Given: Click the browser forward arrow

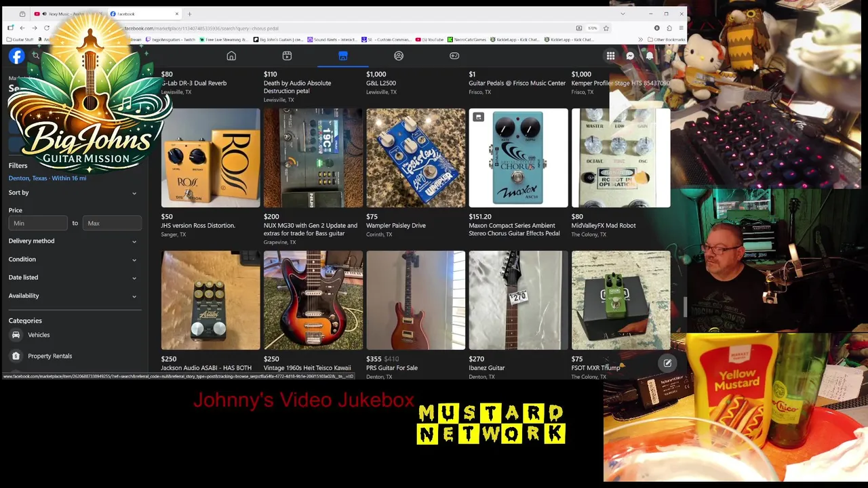Looking at the screenshot, I should click(x=35, y=28).
